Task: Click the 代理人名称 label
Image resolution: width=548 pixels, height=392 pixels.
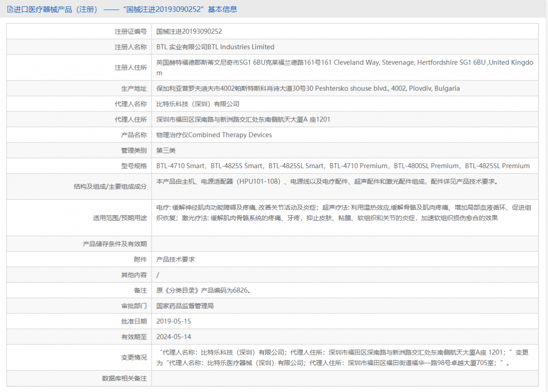Action: click(x=131, y=104)
